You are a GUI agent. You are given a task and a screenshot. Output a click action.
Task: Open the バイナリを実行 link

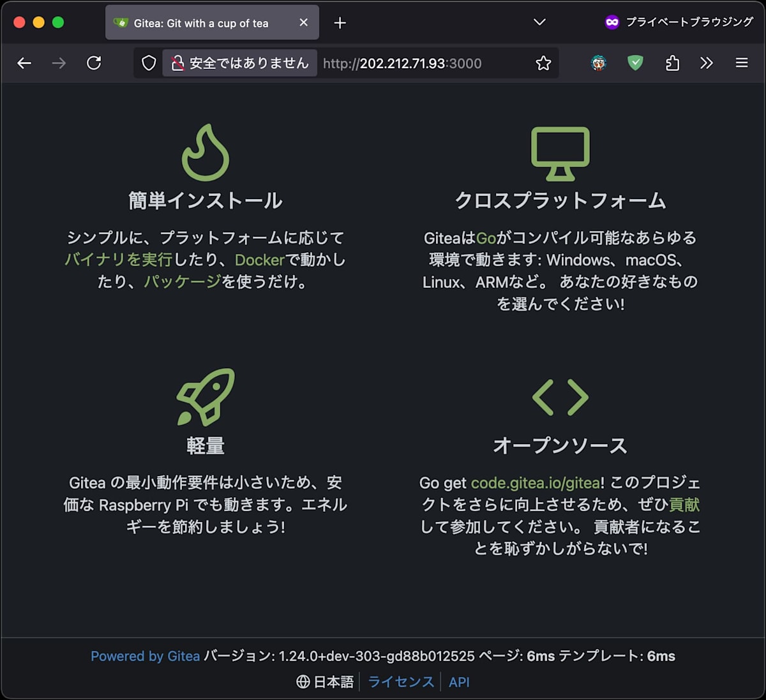119,260
